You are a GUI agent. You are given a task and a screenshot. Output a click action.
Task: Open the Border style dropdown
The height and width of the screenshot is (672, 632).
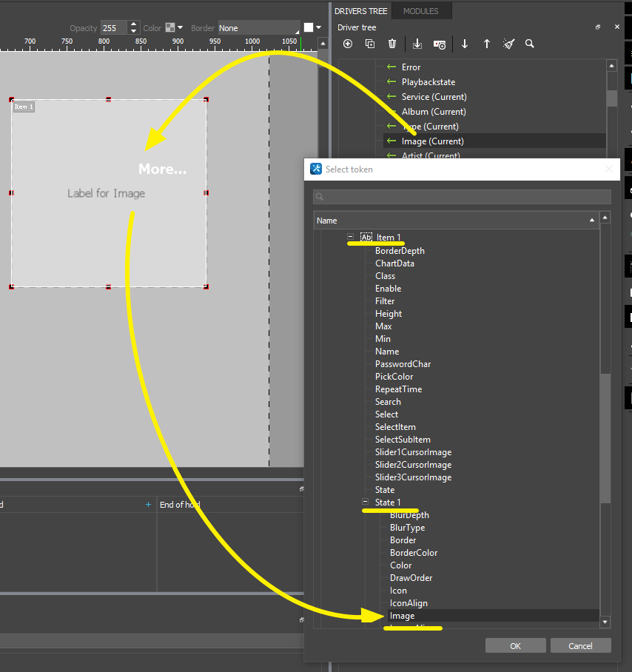coord(259,28)
